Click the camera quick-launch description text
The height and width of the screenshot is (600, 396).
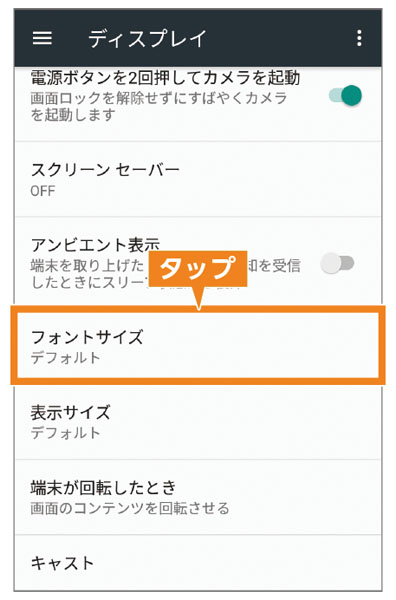click(x=159, y=106)
